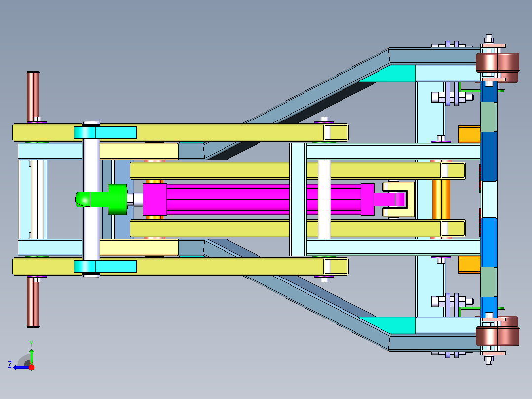Select the orange roller behind the clevis bracket
Viewport: 532px width, 399px height.
coord(441,199)
